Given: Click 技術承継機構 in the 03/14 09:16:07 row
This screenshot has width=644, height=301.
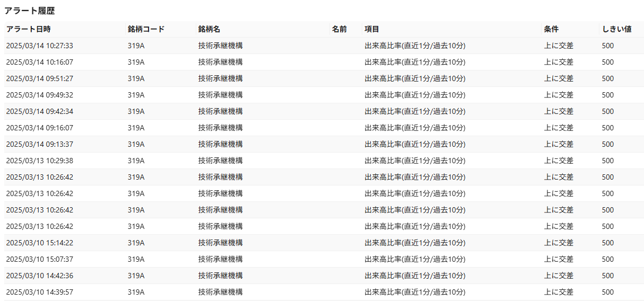Looking at the screenshot, I should coord(221,128).
